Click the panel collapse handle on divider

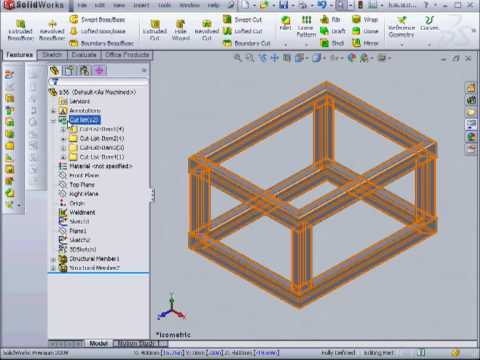[153, 194]
